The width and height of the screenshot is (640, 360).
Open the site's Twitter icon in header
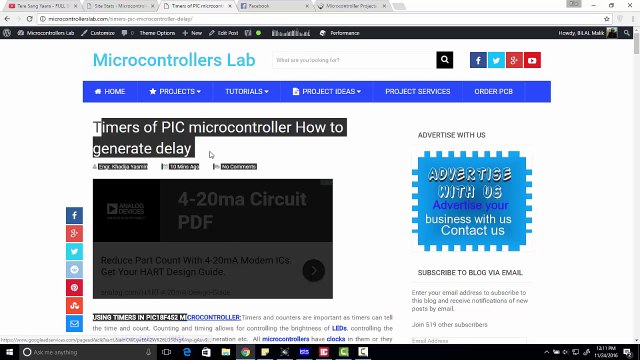(x=496, y=60)
